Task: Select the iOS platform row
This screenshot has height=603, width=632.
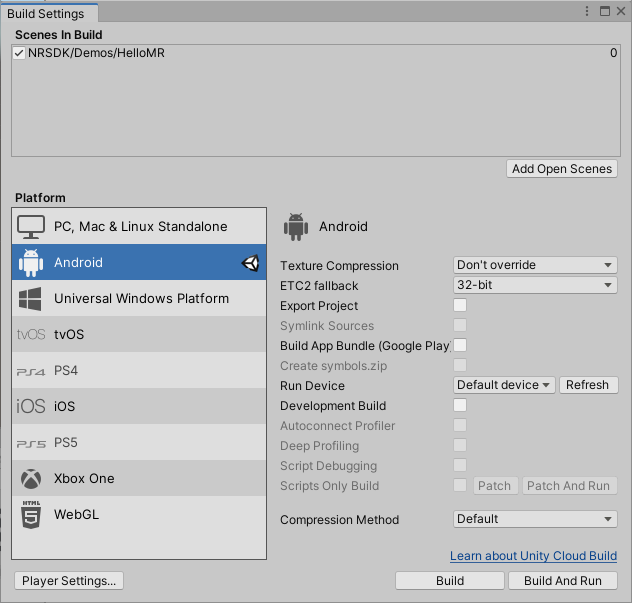Action: (139, 406)
